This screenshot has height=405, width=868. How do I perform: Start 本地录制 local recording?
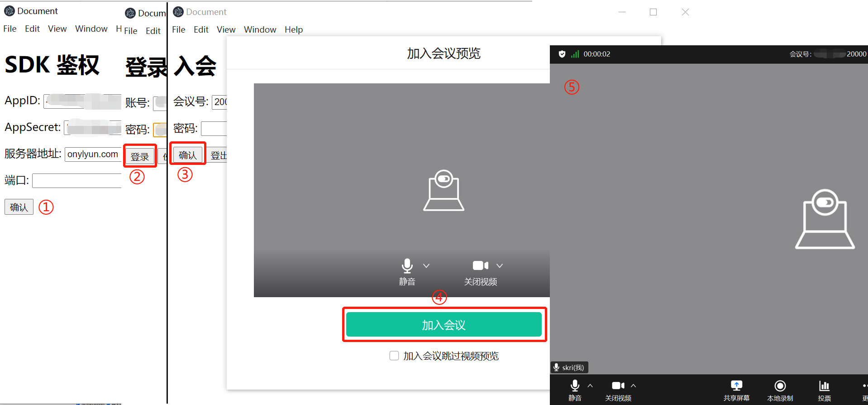coord(780,391)
